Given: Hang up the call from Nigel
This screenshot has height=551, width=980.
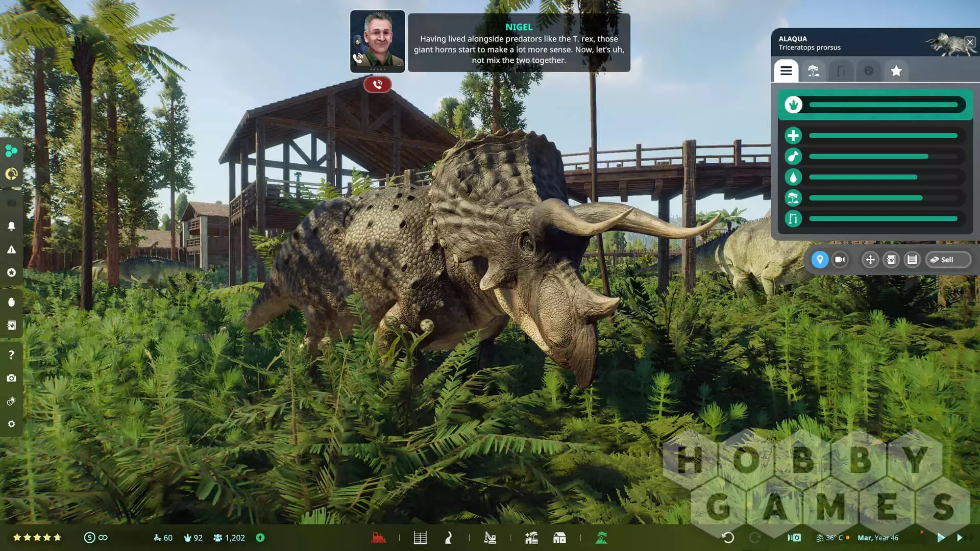Looking at the screenshot, I should coord(377,84).
